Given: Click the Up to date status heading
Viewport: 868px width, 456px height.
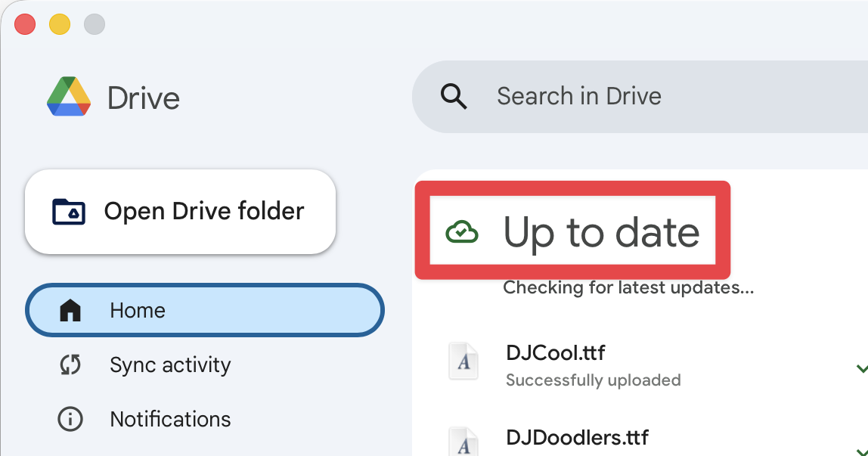Looking at the screenshot, I should 601,232.
